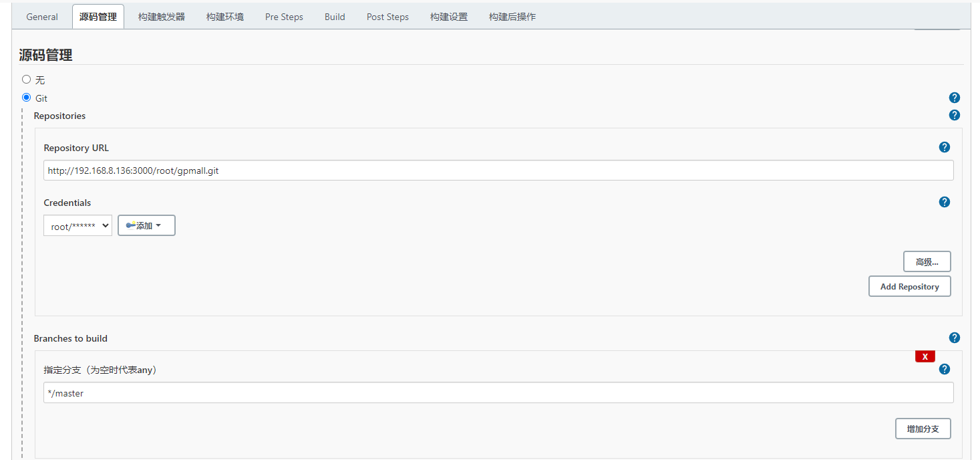Click 高级 advanced options button

pyautogui.click(x=927, y=262)
